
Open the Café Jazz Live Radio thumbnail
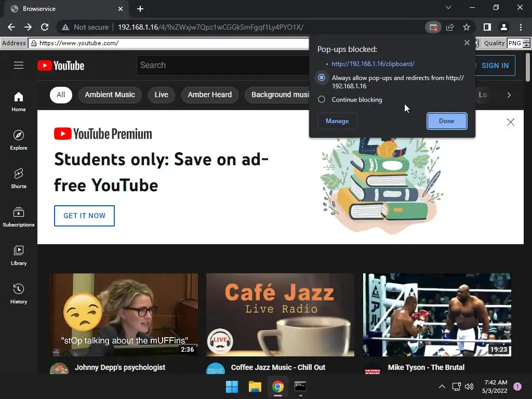pos(280,314)
